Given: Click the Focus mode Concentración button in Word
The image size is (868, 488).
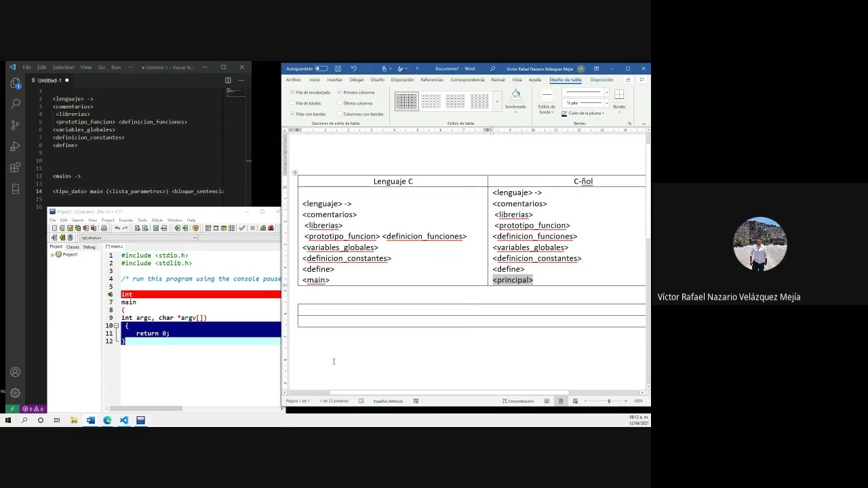Looking at the screenshot, I should [x=518, y=401].
